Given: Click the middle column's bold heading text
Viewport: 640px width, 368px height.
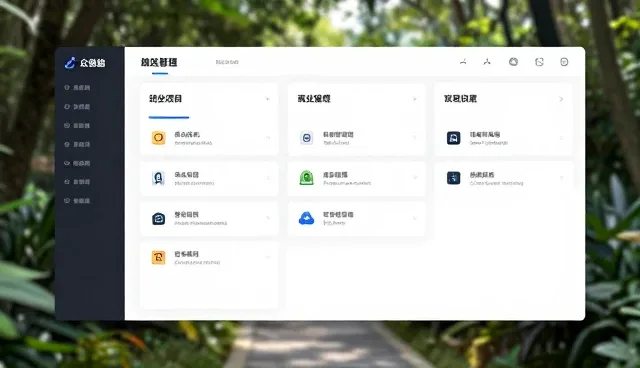Looking at the screenshot, I should tap(314, 99).
